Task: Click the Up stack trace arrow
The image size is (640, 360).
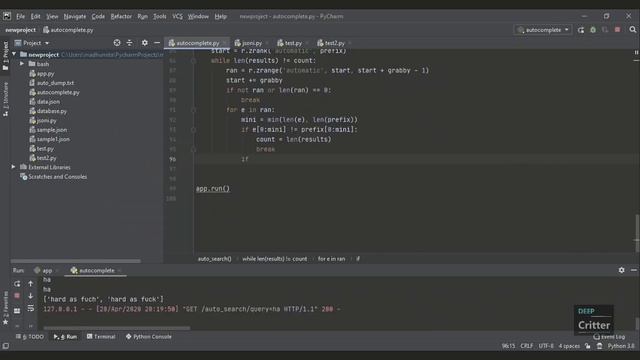Action: [x=31, y=284]
